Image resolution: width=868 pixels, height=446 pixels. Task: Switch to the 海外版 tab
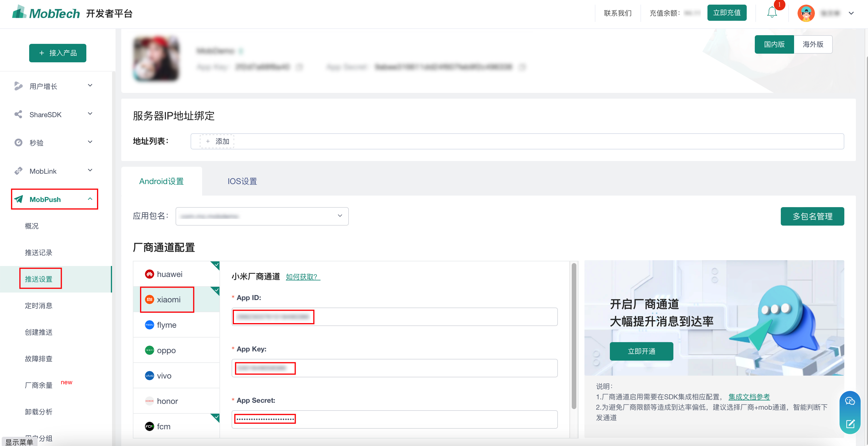[x=813, y=44]
